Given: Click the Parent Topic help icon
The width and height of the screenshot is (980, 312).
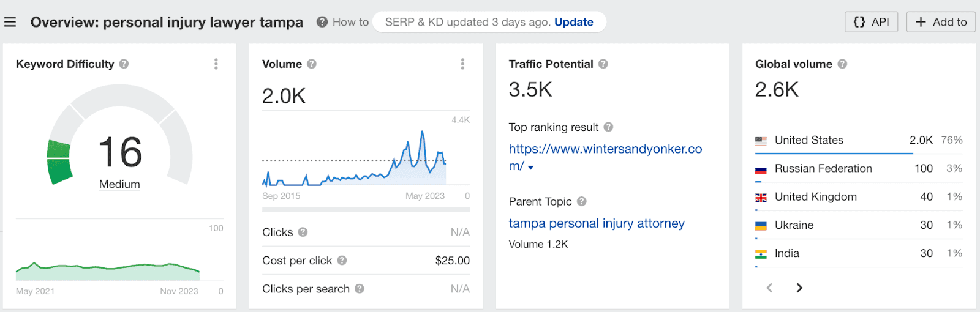Looking at the screenshot, I should pos(582,201).
